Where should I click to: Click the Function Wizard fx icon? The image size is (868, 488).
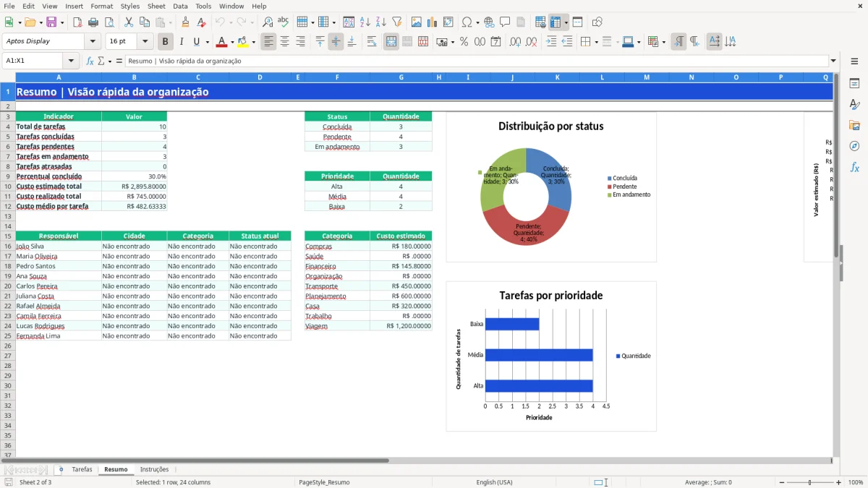(x=90, y=61)
